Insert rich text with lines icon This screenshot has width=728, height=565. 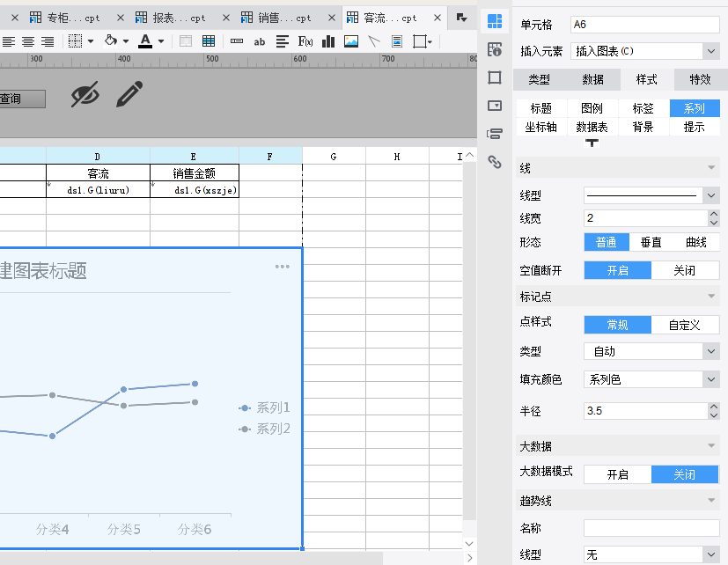point(282,41)
